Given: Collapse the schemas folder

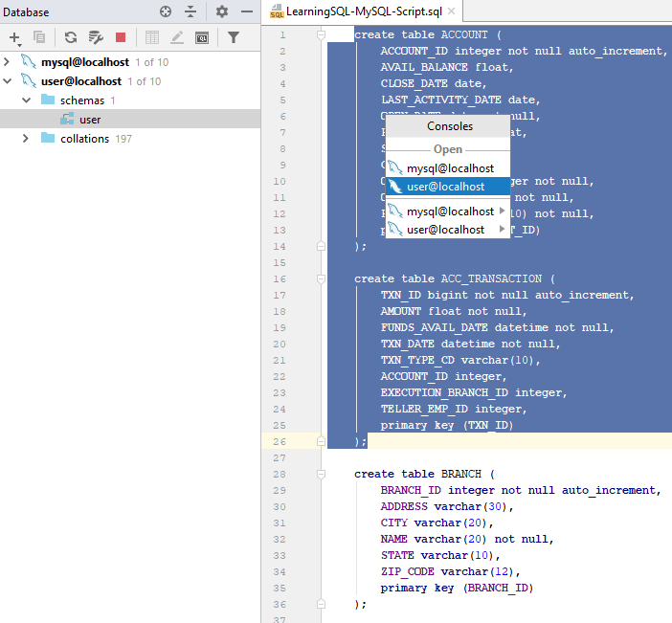Looking at the screenshot, I should click(x=26, y=100).
